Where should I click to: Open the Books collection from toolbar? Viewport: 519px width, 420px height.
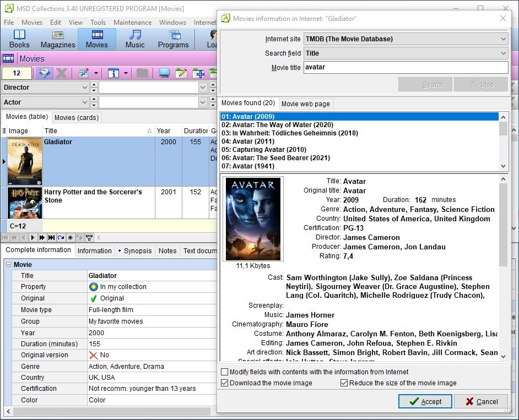pos(19,39)
